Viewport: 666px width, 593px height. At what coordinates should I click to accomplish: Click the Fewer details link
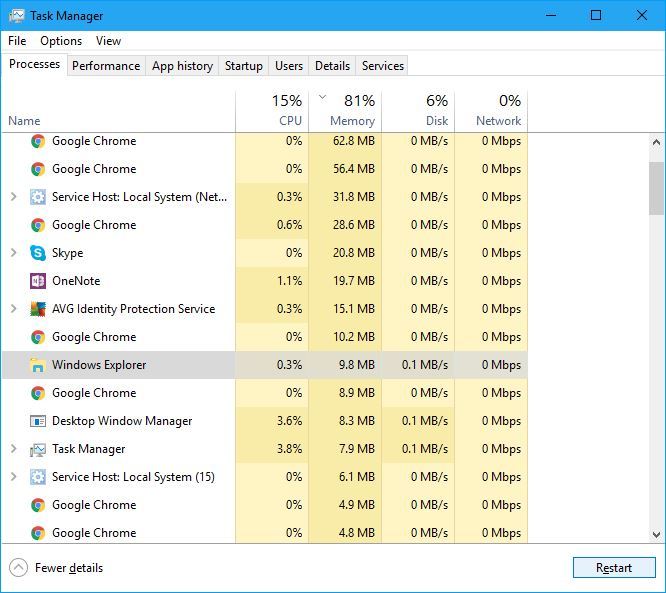click(69, 568)
